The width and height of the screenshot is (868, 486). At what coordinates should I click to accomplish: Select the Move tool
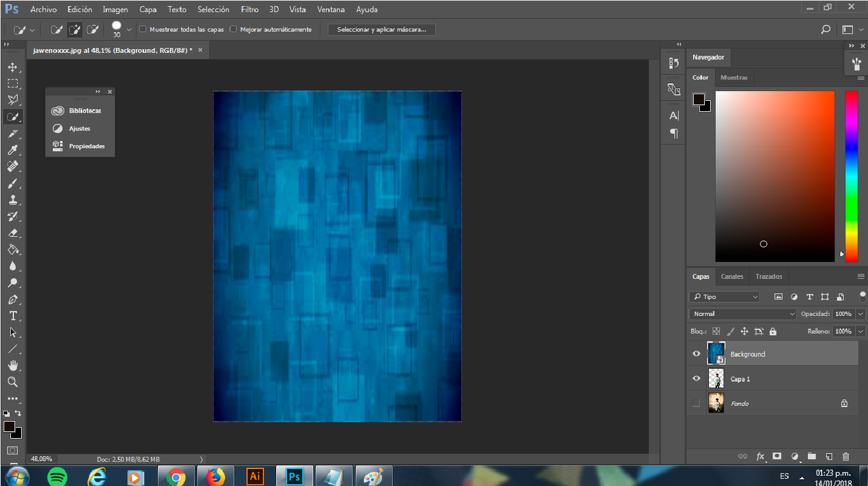[13, 67]
